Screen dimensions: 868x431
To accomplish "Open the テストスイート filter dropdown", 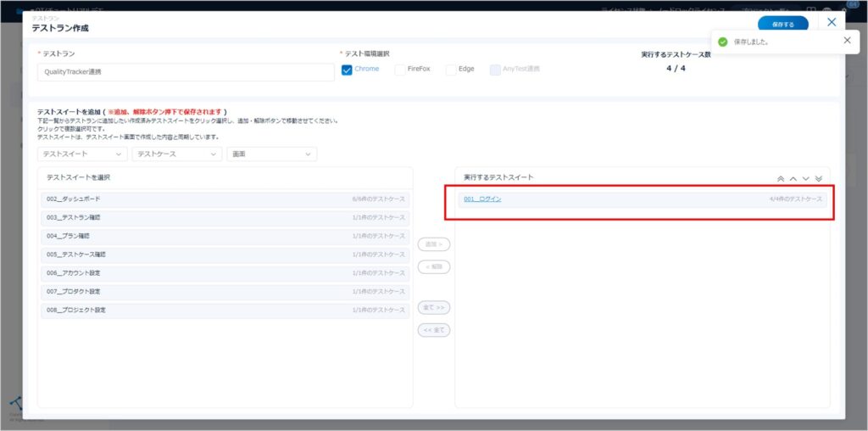I will coord(82,154).
